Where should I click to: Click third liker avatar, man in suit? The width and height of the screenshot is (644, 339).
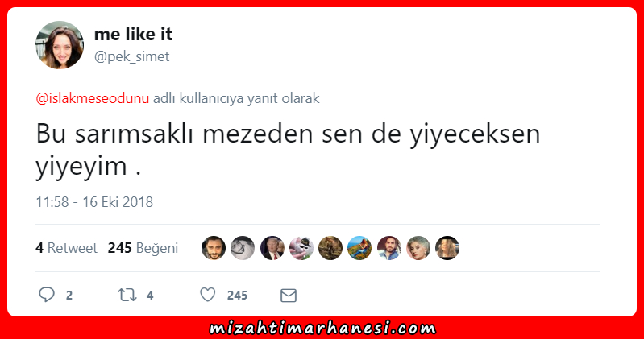click(272, 248)
